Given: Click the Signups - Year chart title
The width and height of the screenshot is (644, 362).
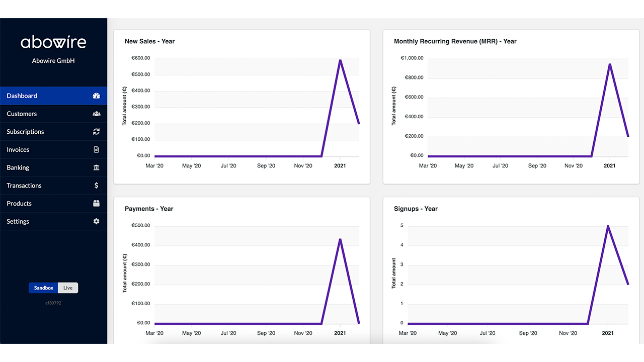Looking at the screenshot, I should tap(416, 209).
